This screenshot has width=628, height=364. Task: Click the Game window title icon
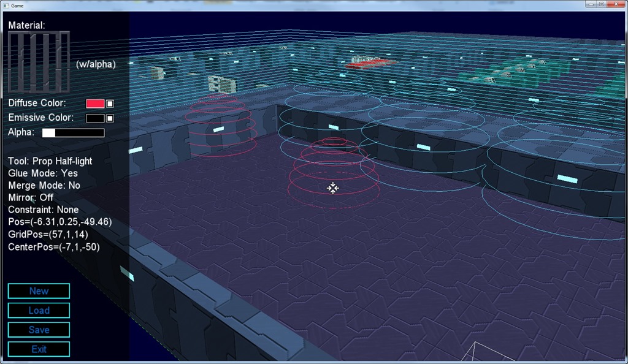coord(6,6)
